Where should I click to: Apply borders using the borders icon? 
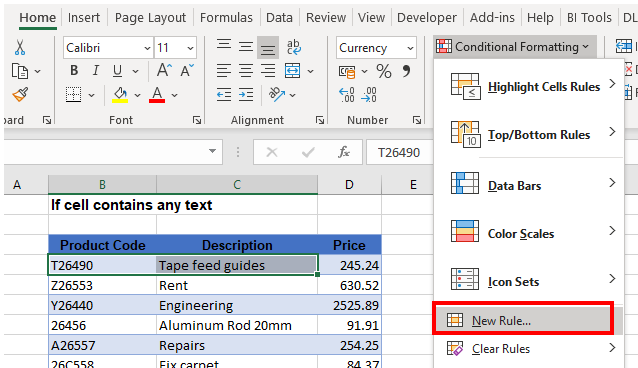click(x=73, y=95)
